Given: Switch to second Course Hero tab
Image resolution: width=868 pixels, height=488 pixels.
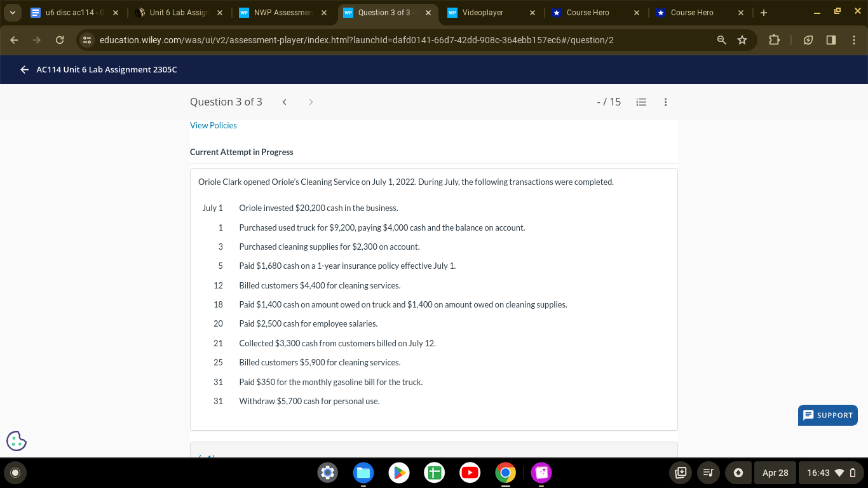Looking at the screenshot, I should (698, 12).
